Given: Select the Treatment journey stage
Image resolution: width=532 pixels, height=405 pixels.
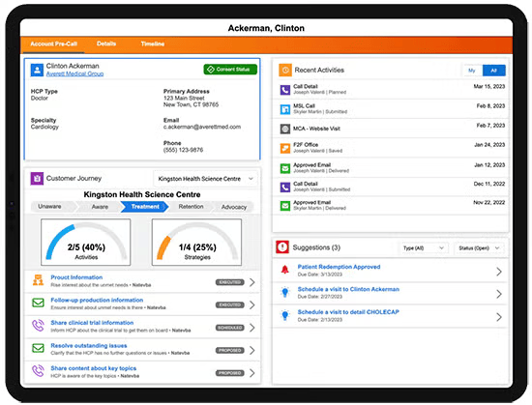Looking at the screenshot, I should pos(145,207).
